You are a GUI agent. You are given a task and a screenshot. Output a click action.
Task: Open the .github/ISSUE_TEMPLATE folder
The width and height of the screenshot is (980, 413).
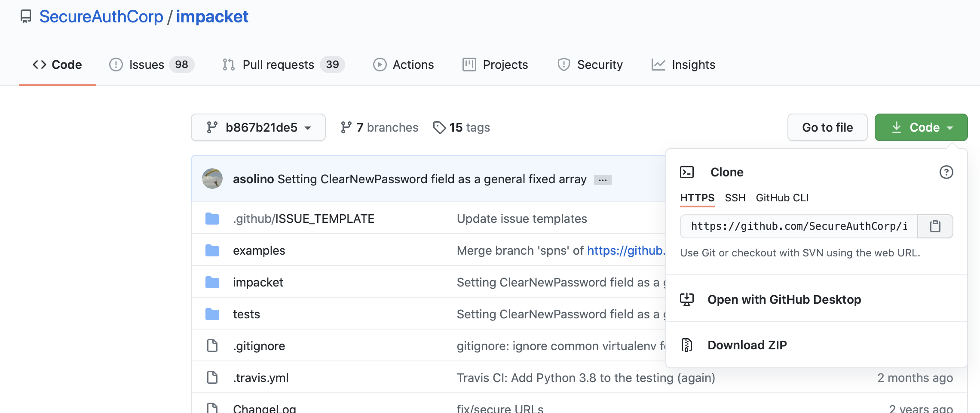coord(303,219)
